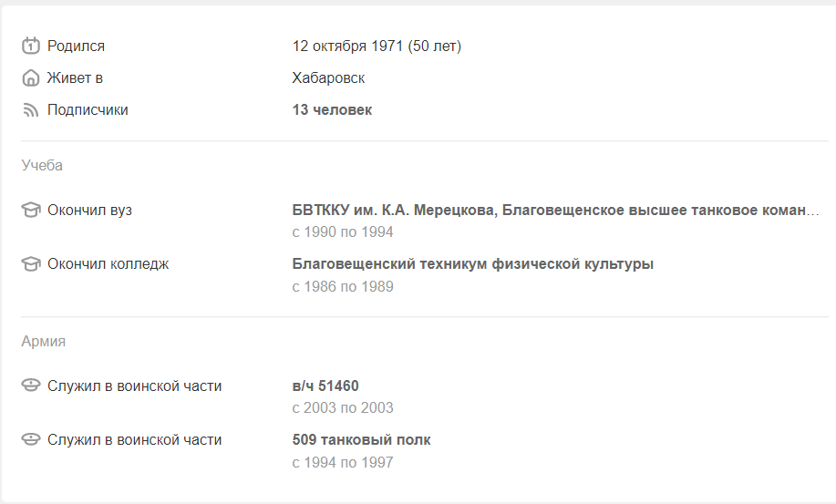
Task: Click the Учеба section heading
Action: [42, 165]
